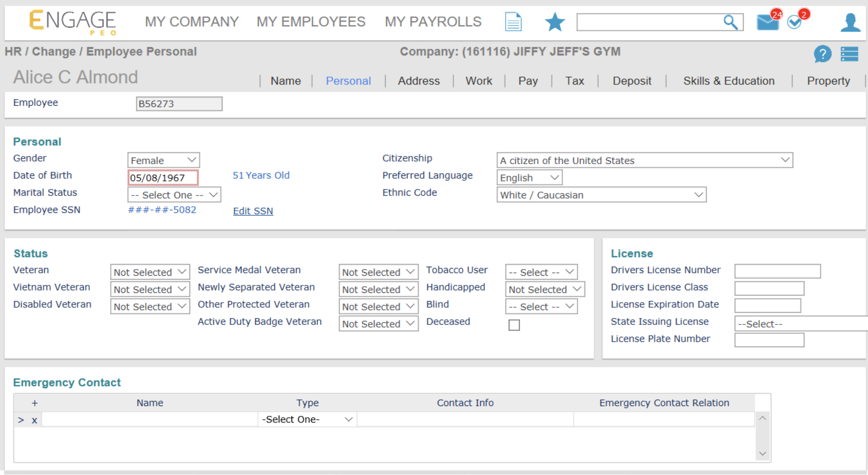Expand the Marital Status dropdown
This screenshot has width=868, height=475.
[174, 195]
